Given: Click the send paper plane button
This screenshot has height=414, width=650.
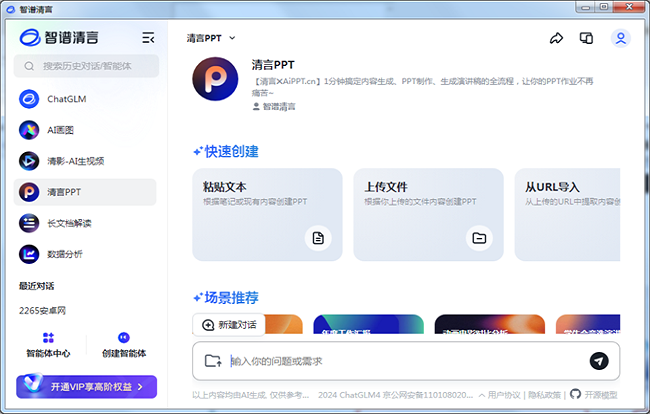Looking at the screenshot, I should coord(598,361).
